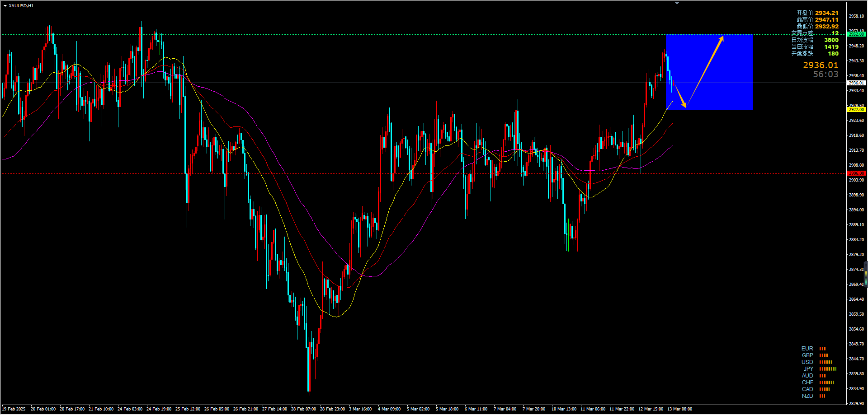This screenshot has height=415, width=868.
Task: Click the 当日波幅 value 1419
Action: [x=831, y=47]
